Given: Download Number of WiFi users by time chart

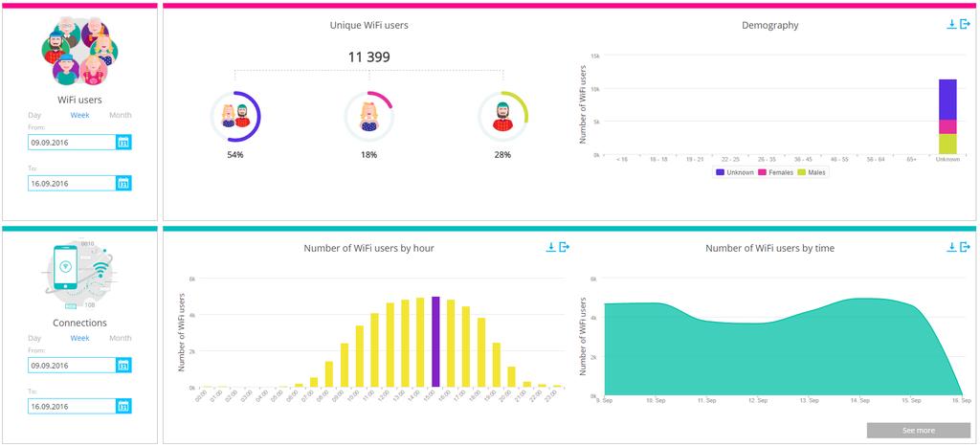Looking at the screenshot, I should [x=951, y=247].
